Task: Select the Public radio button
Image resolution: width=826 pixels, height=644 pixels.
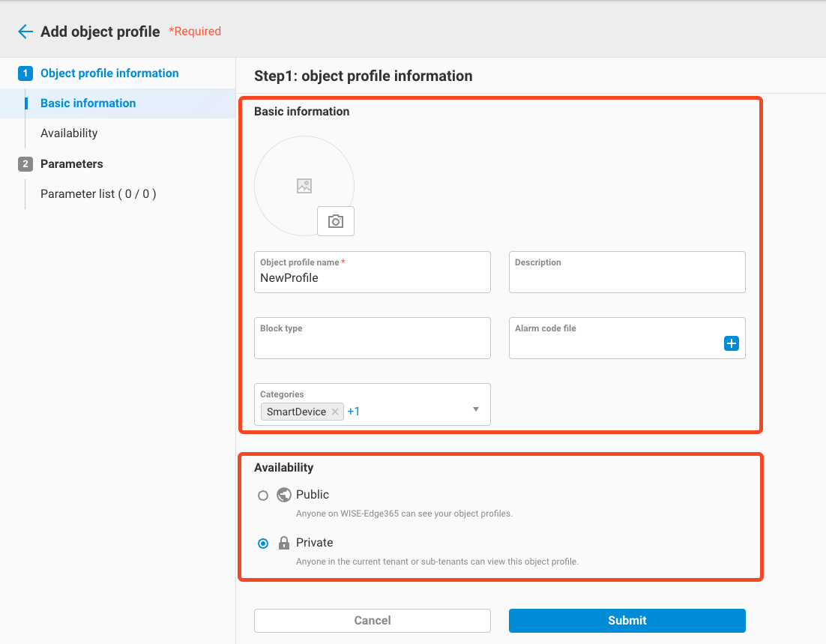Action: pos(263,496)
